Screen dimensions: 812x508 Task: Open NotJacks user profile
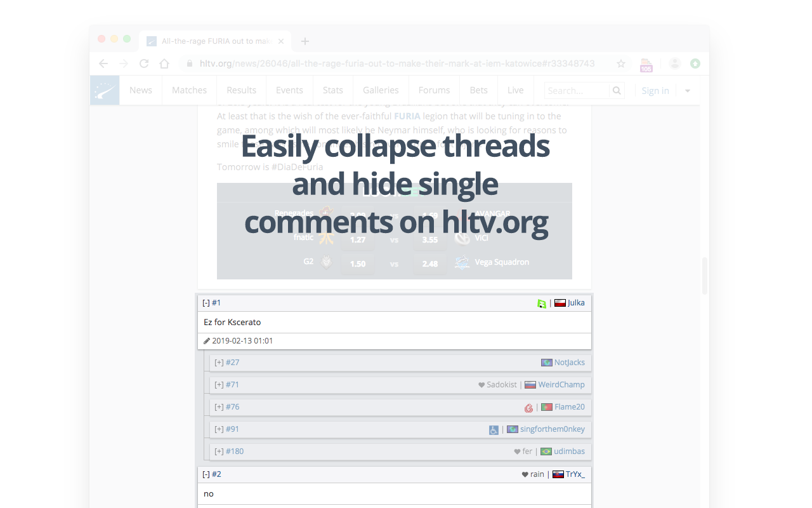[x=570, y=363]
